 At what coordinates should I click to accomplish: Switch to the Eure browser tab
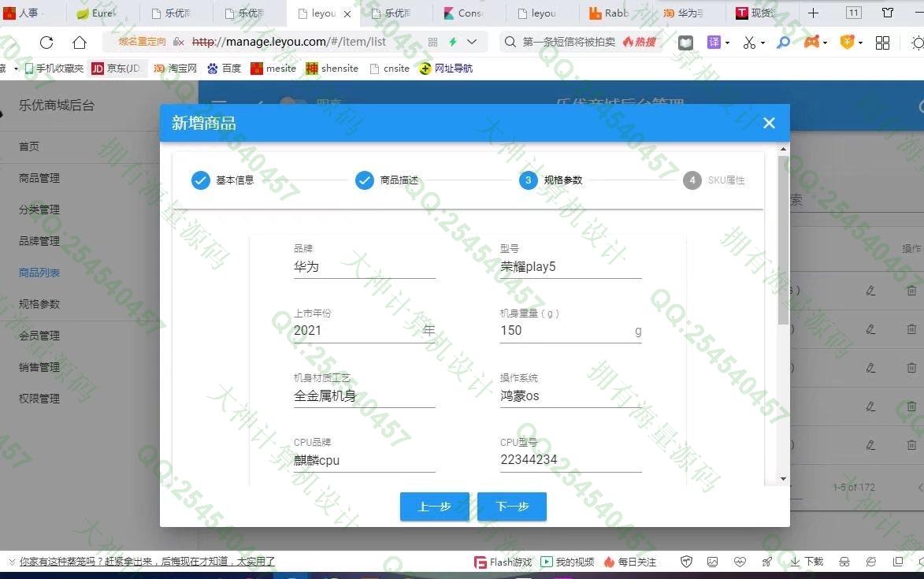tap(103, 13)
